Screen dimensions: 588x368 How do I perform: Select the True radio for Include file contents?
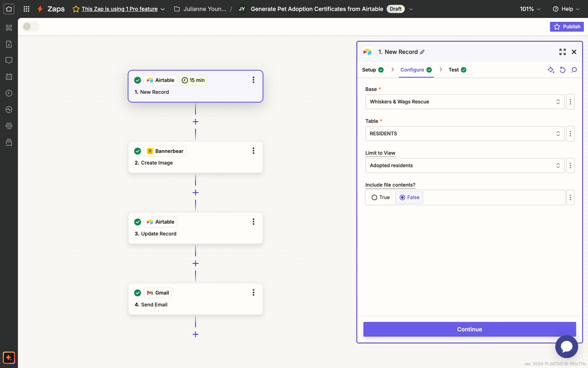click(374, 197)
